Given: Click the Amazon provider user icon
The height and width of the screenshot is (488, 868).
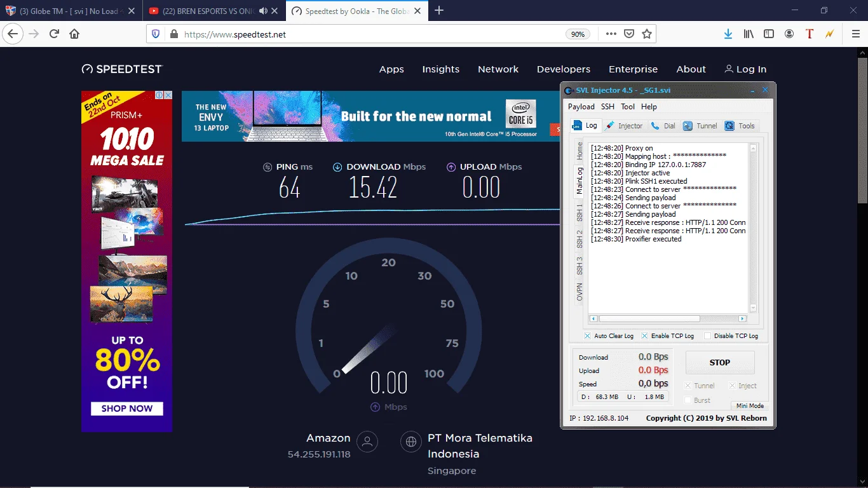Looking at the screenshot, I should 367,441.
